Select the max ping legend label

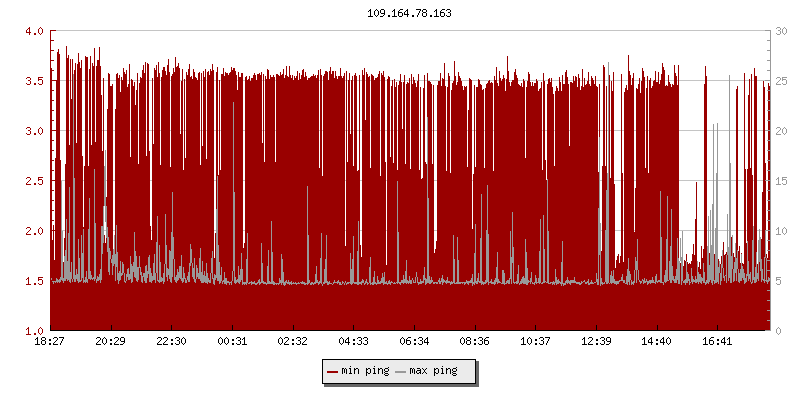(x=433, y=371)
